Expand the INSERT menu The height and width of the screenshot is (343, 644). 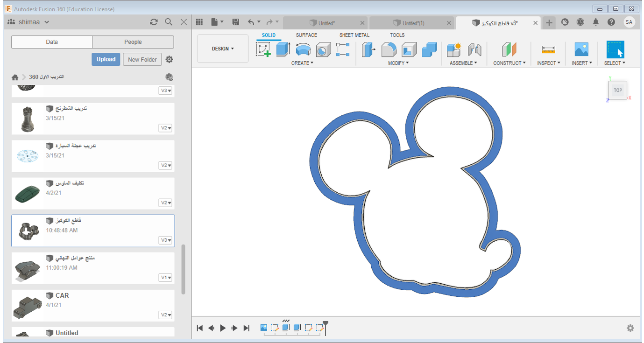click(x=582, y=63)
